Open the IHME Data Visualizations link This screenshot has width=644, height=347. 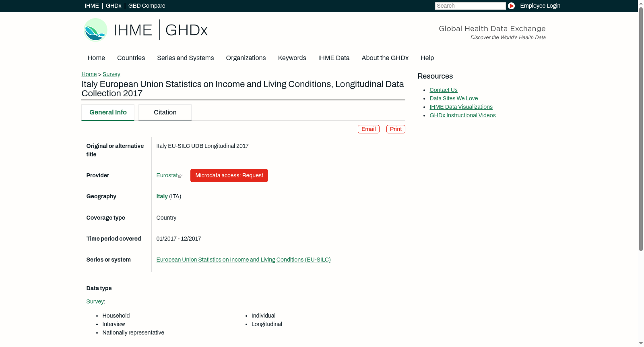coord(461,107)
